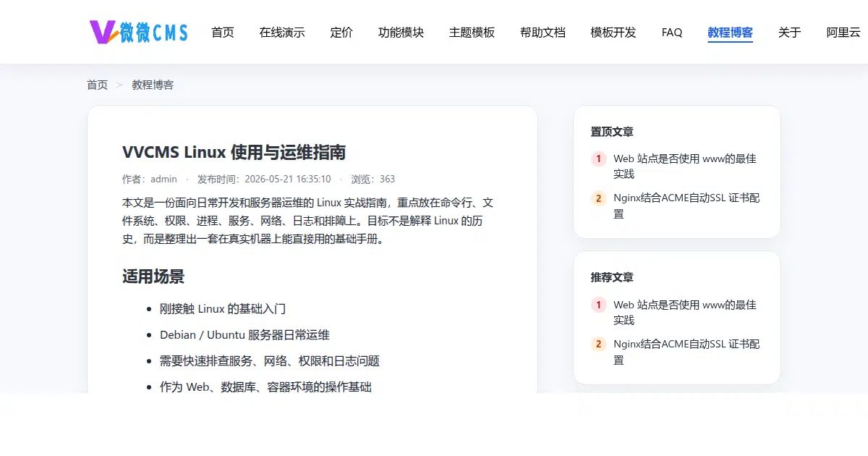Screen dimensions: 868x456
Task: Open the FAQ nav link
Action: coord(672,33)
